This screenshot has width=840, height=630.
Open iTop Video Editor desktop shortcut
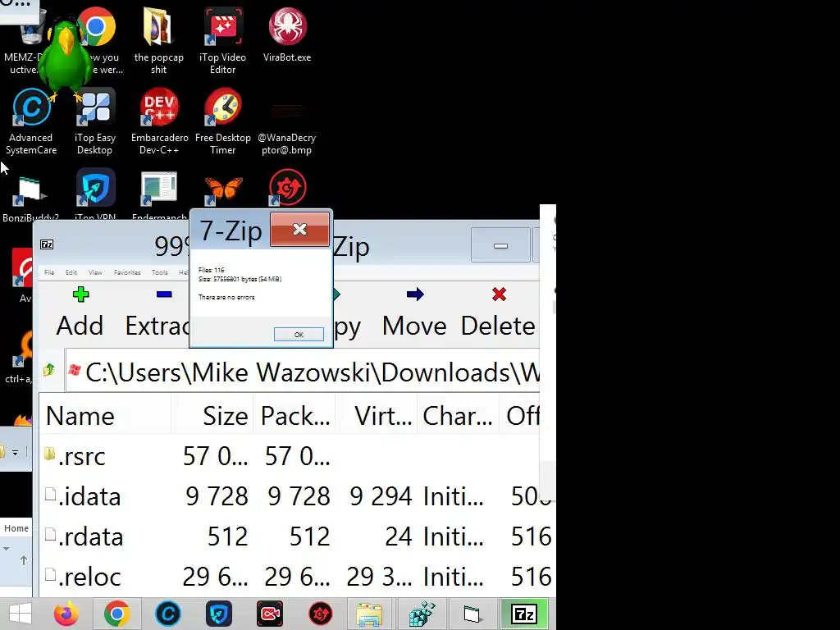(223, 40)
